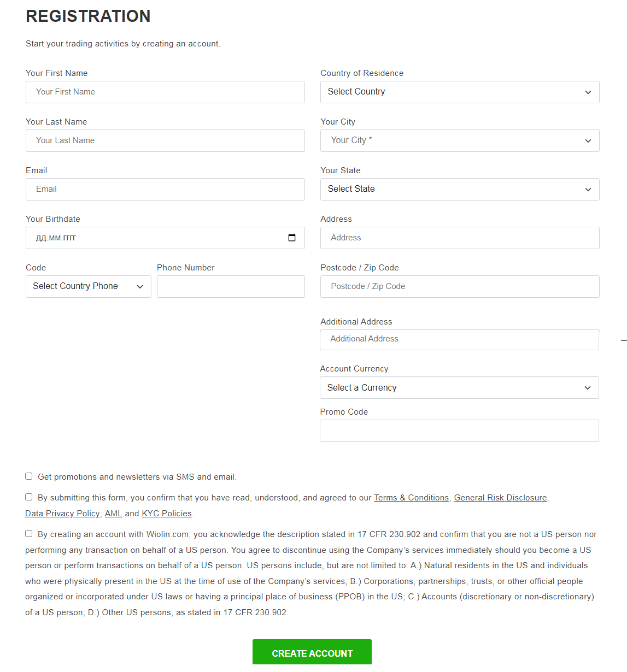Image resolution: width=627 pixels, height=672 pixels.
Task: Enable promotions and newsletters checkbox
Action: point(28,476)
